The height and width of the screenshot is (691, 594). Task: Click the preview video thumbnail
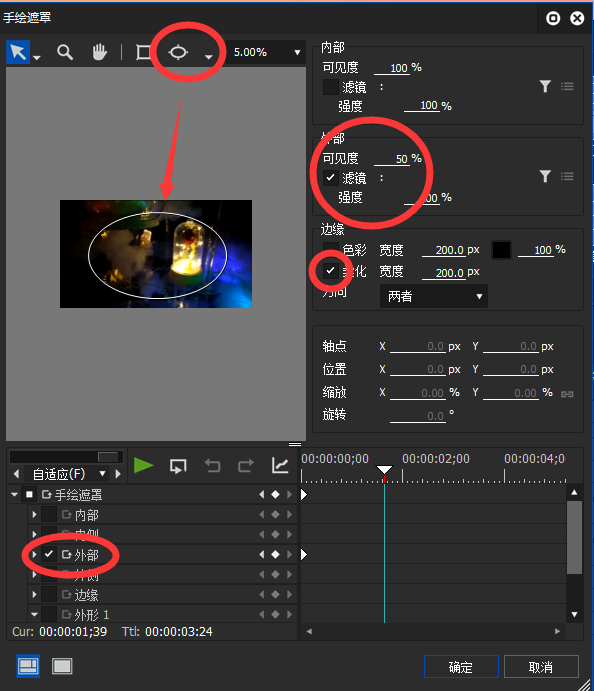point(156,254)
